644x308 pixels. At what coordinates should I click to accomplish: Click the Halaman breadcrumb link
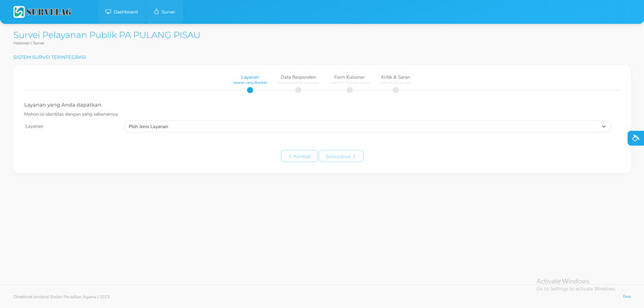click(x=21, y=43)
